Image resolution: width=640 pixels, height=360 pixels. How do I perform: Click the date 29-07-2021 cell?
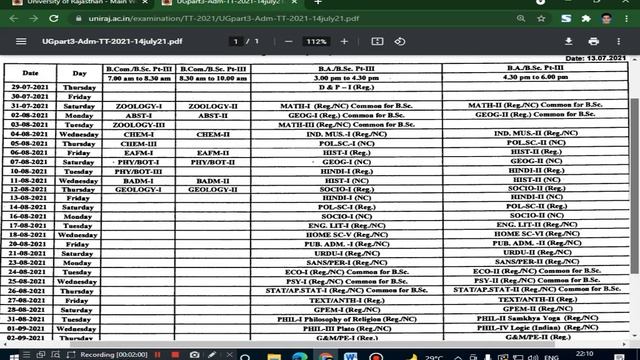pos(30,87)
